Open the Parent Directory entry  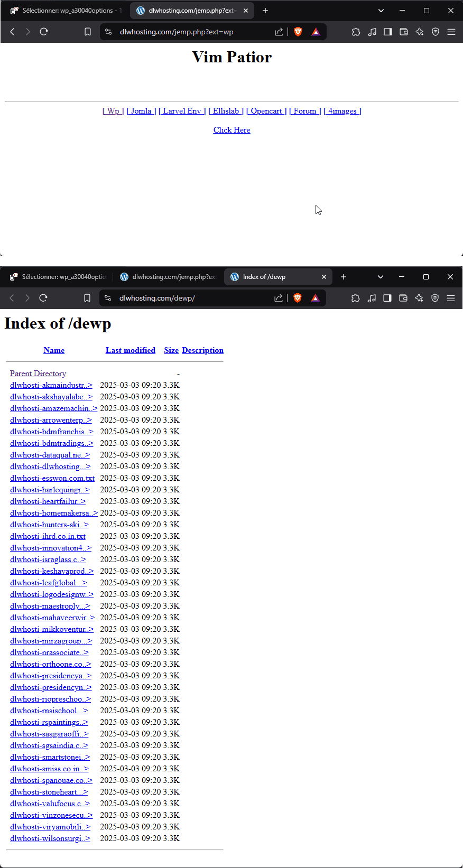[x=38, y=374]
